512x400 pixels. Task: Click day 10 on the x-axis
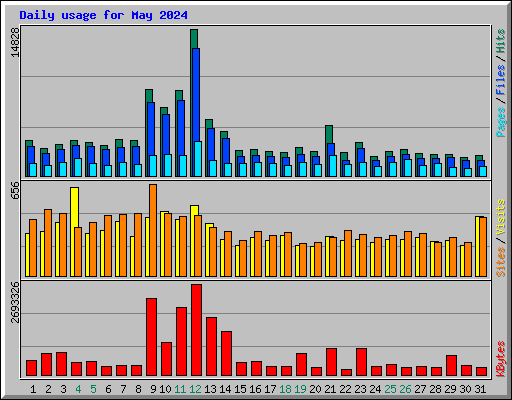point(165,389)
